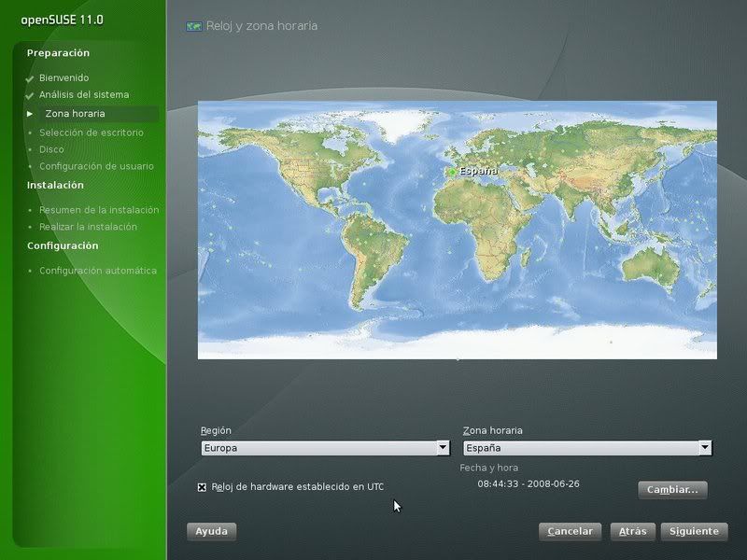Screen dimensions: 747x560
Task: Select Selección de escritorio step in sidebar
Action: 91,133
